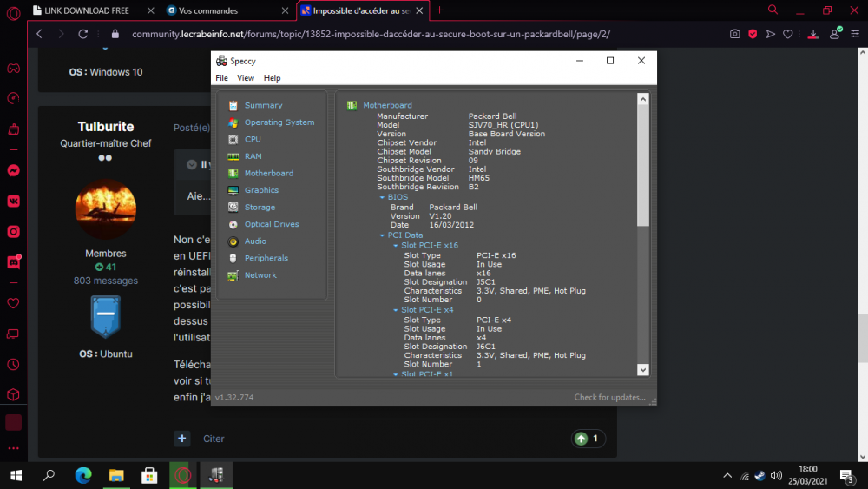Open the volume control in system tray
This screenshot has height=489, width=868.
pyautogui.click(x=776, y=475)
